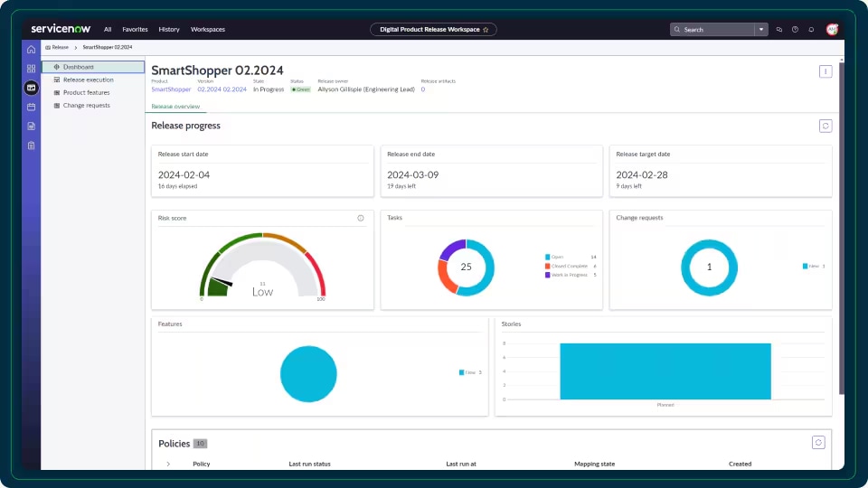Refresh the Policies list
This screenshot has width=868, height=488.
(818, 442)
